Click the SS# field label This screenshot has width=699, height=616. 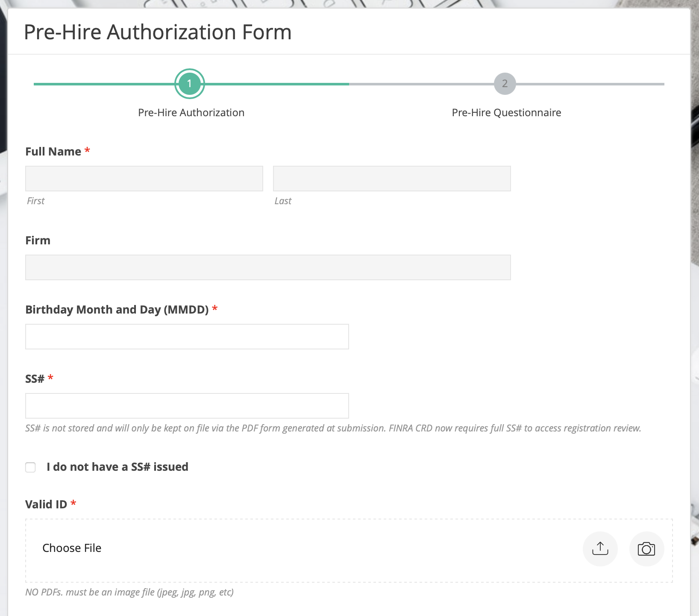click(x=35, y=379)
